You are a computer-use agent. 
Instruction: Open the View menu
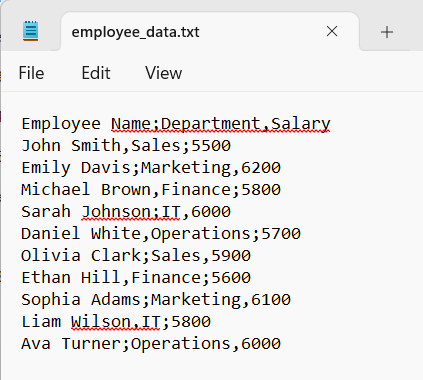click(164, 73)
